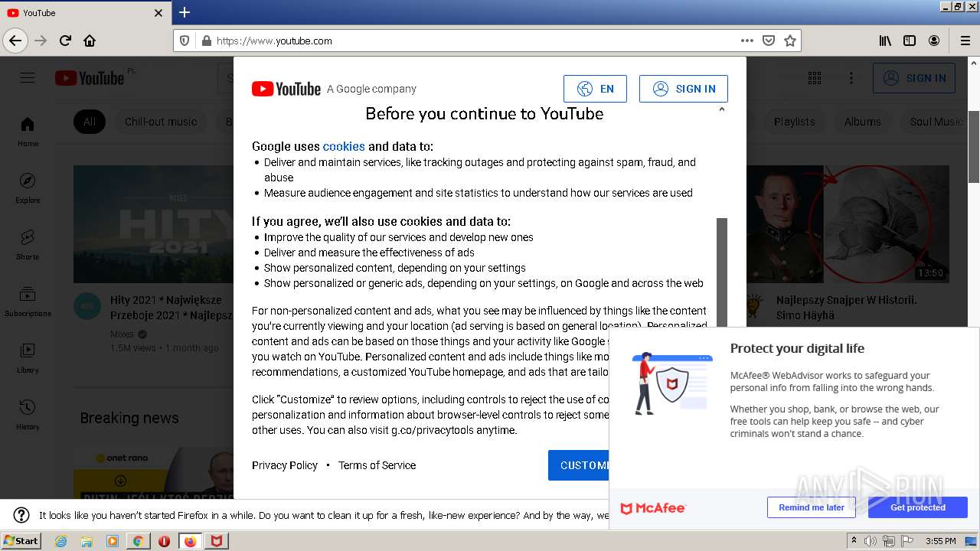Open Windows Media Player from taskbar

(x=113, y=541)
